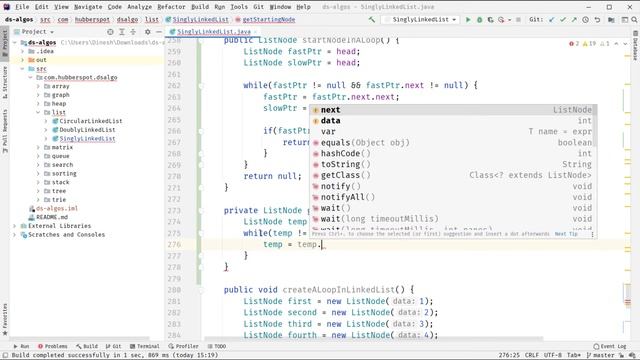
Task: Open the Profiler tool window
Action: coord(183,346)
